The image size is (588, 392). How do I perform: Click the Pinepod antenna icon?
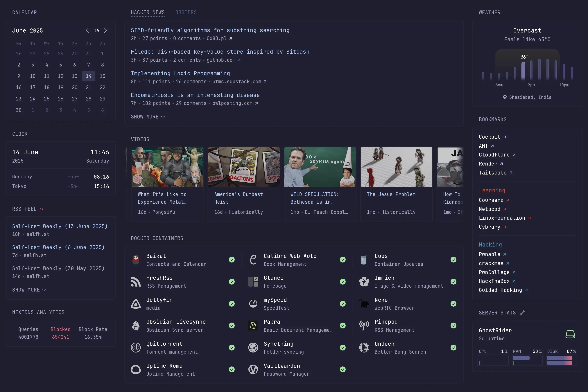364,326
